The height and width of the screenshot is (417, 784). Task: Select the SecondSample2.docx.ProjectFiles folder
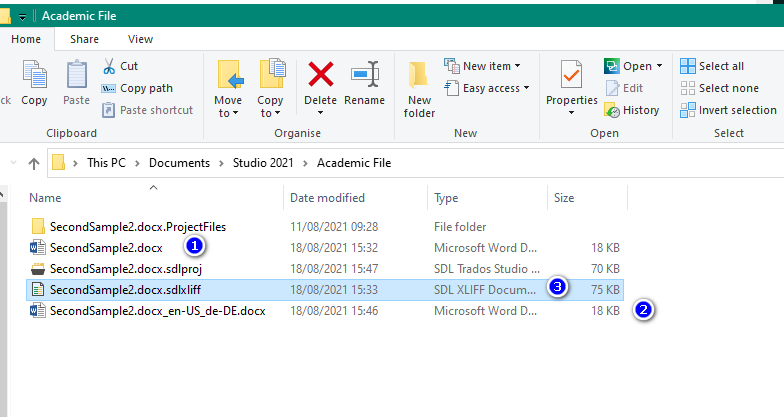tap(130, 226)
